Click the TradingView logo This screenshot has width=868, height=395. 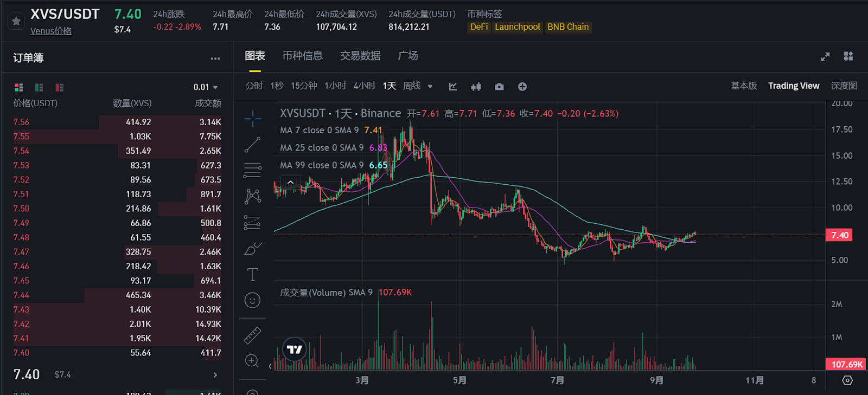295,349
